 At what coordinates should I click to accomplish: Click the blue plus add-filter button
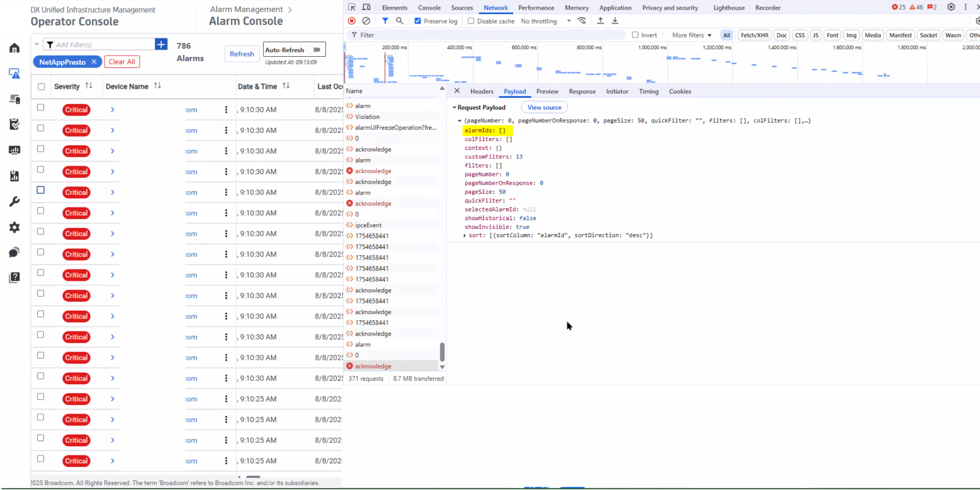point(161,44)
